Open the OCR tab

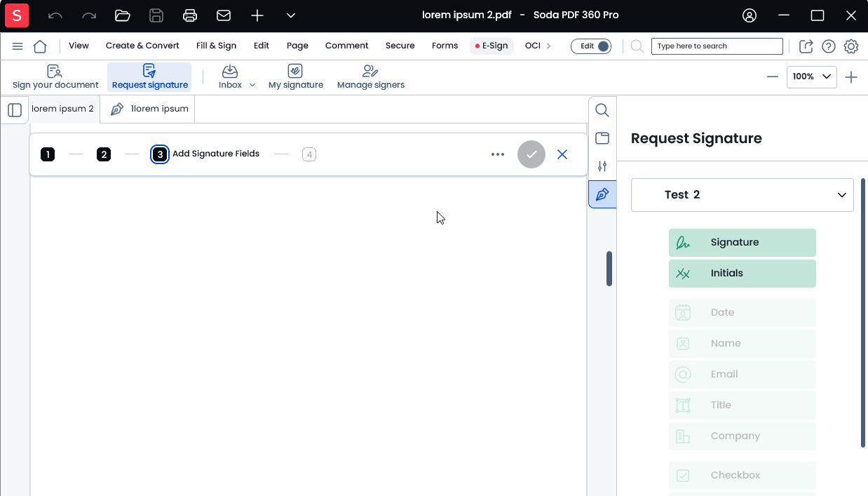(x=533, y=46)
